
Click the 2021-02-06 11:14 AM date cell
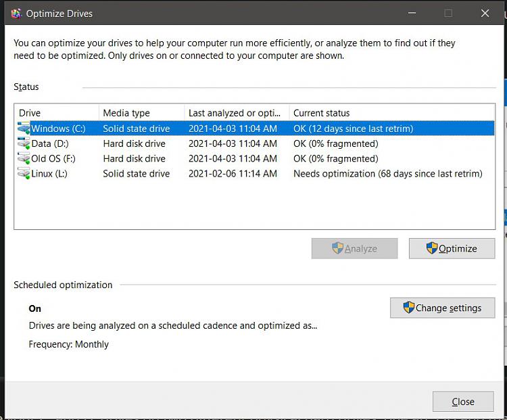[x=233, y=174]
